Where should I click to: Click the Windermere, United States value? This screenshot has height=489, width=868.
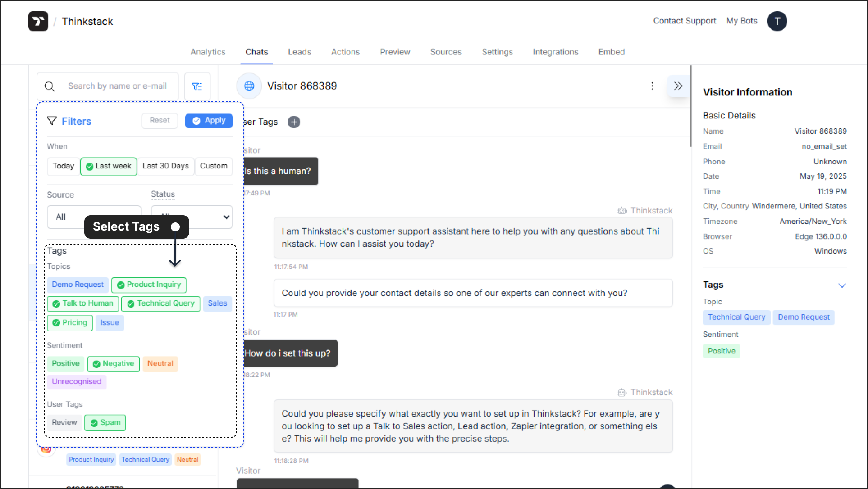(799, 206)
